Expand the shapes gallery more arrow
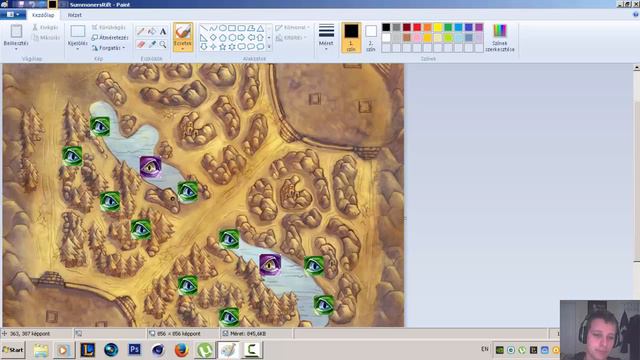Screen dimensions: 640x360 click(x=269, y=47)
